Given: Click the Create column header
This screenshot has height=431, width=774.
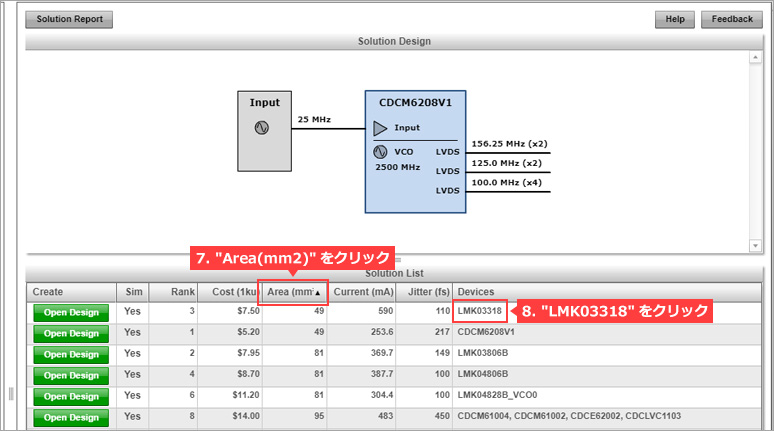Looking at the screenshot, I should [72, 292].
